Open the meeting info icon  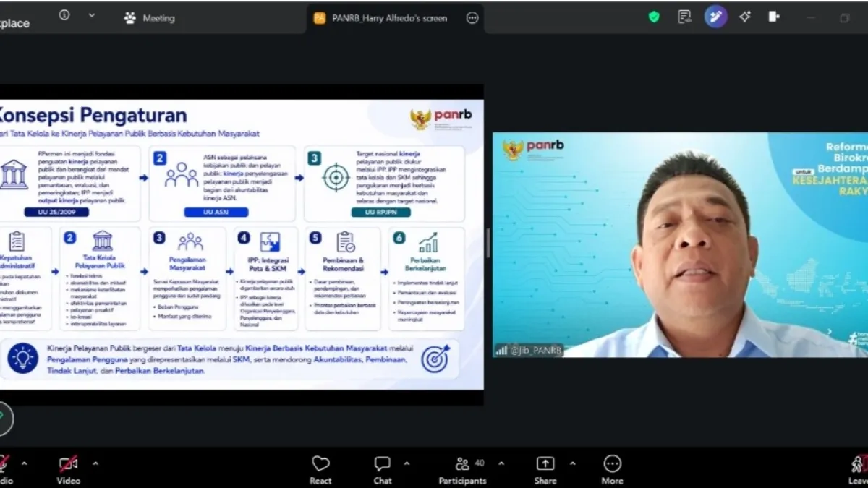pos(64,15)
